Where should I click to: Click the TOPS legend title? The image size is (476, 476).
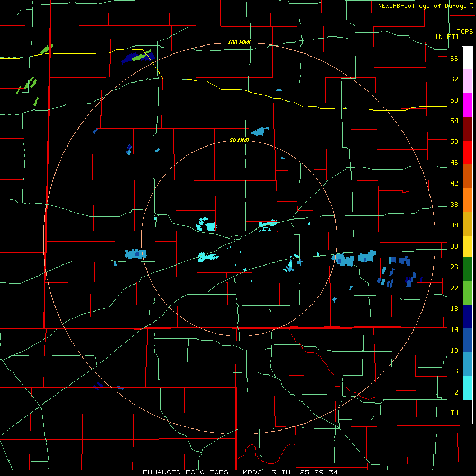pos(465,31)
